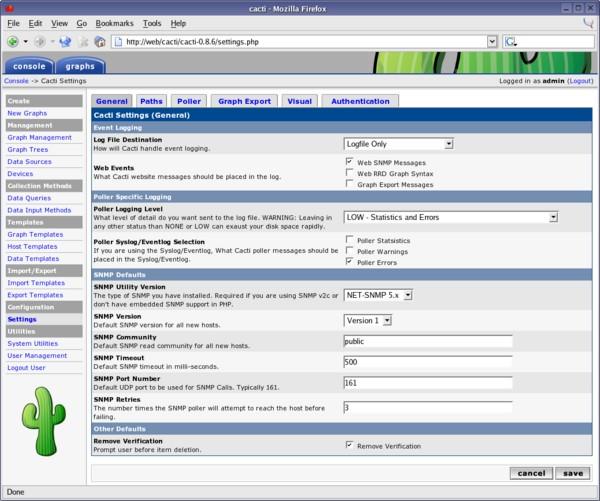Click the stop loading icon

[83, 42]
